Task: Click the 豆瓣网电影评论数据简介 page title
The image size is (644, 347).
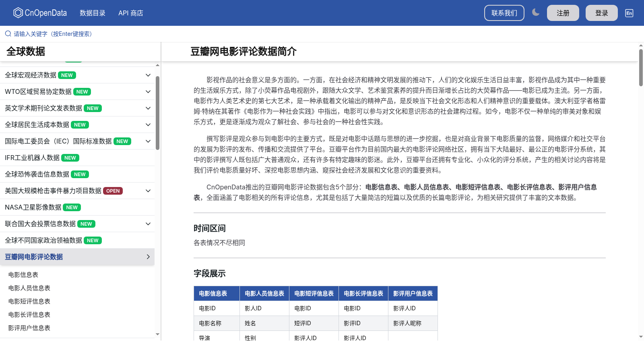Action: point(244,52)
